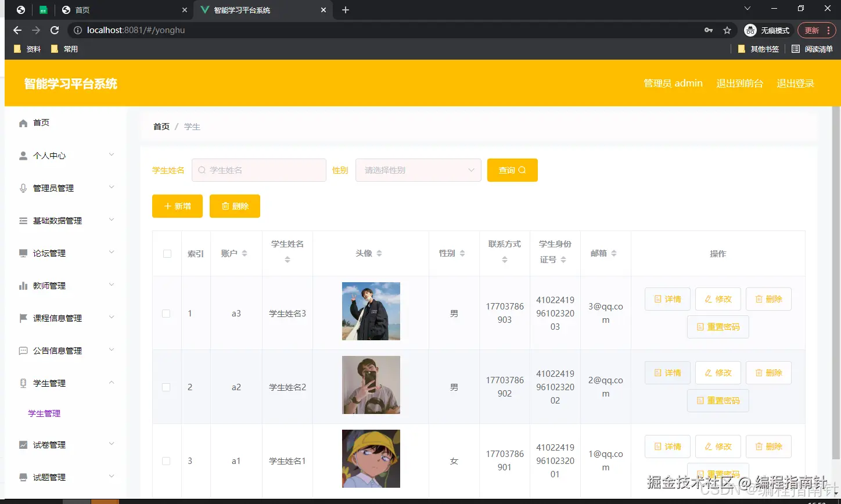Image resolution: width=841 pixels, height=504 pixels.
Task: Switch to the 首页 browser tab
Action: [x=124, y=10]
